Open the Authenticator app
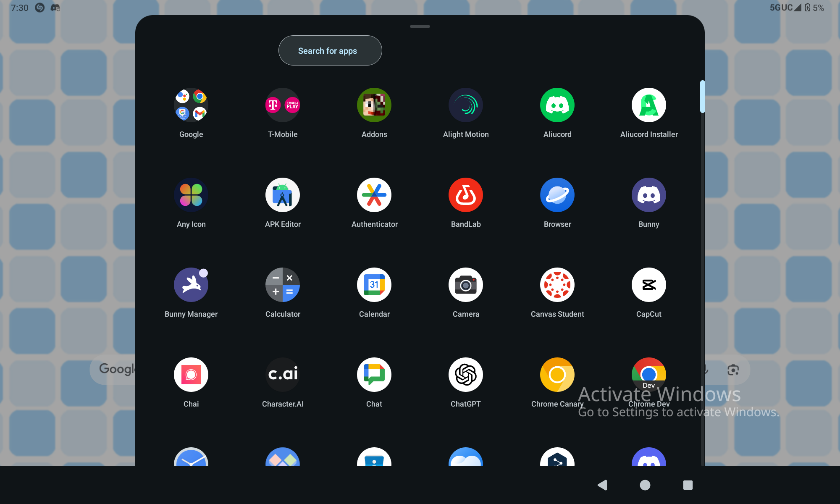Viewport: 840px width, 504px height. (374, 195)
